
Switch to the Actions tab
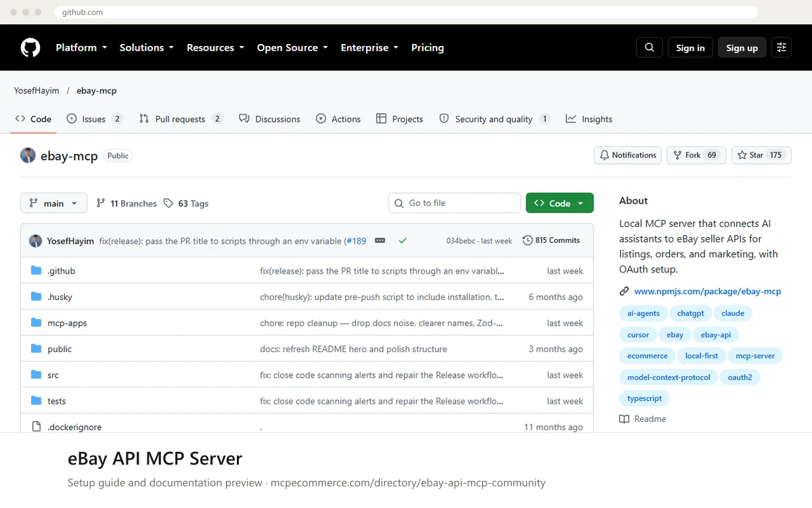tap(338, 119)
